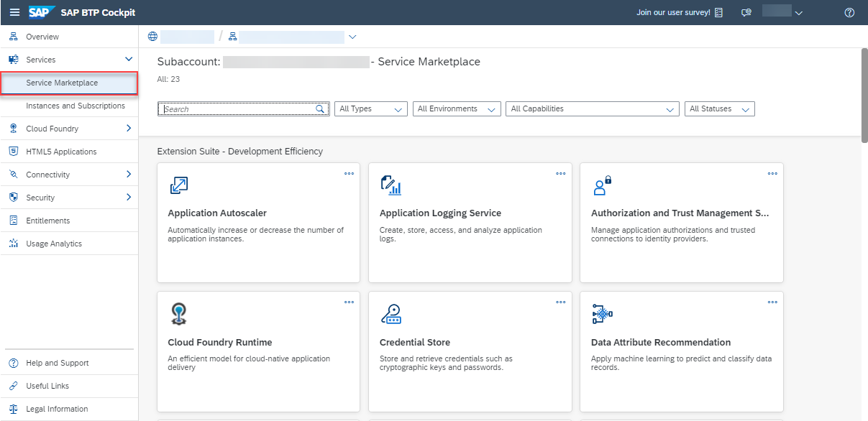This screenshot has height=421, width=868.
Task: Open Legal Information entry
Action: coord(69,409)
